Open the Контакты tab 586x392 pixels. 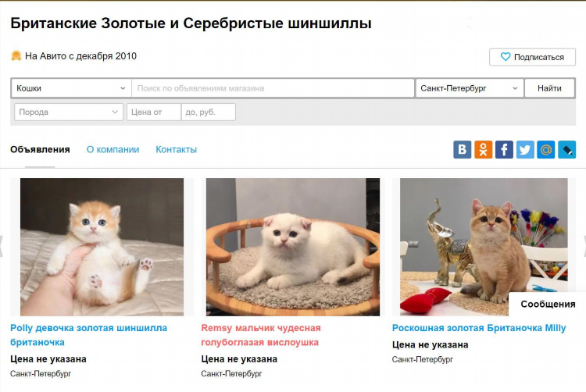click(x=176, y=149)
